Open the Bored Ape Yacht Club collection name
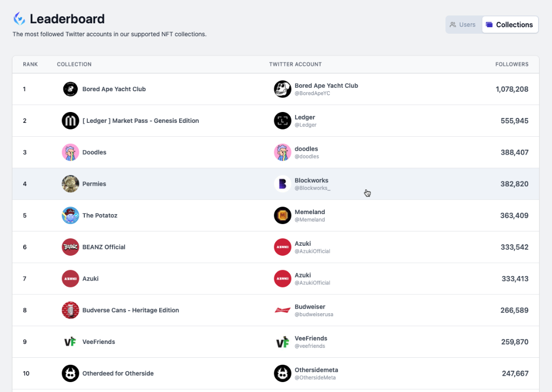This screenshot has height=392, width=552. tap(114, 89)
